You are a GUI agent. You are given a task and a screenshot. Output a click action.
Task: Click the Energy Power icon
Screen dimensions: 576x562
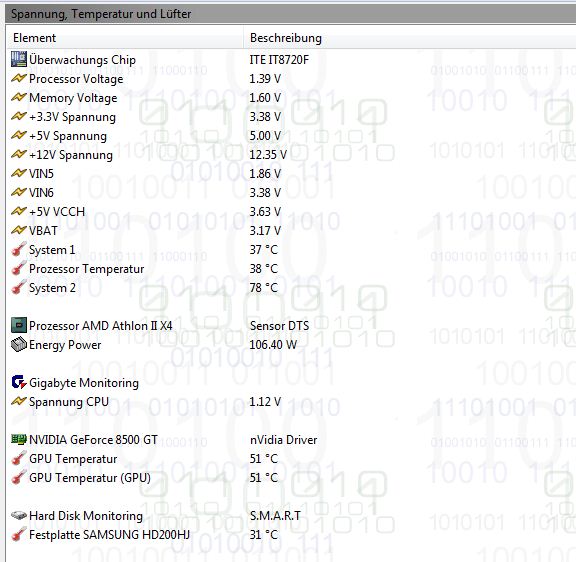pyautogui.click(x=19, y=344)
